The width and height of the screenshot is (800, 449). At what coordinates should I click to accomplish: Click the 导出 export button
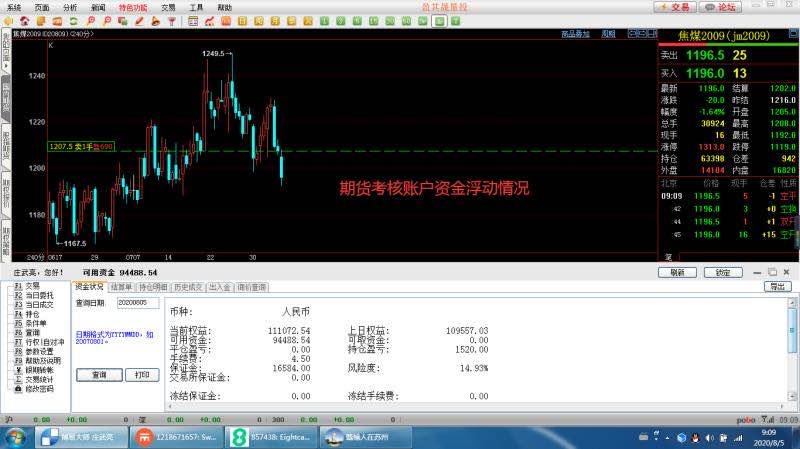pos(777,287)
